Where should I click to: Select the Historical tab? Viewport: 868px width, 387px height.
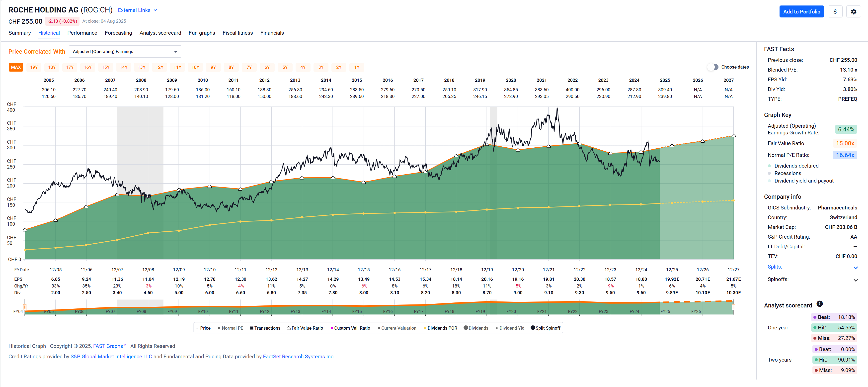(x=49, y=33)
